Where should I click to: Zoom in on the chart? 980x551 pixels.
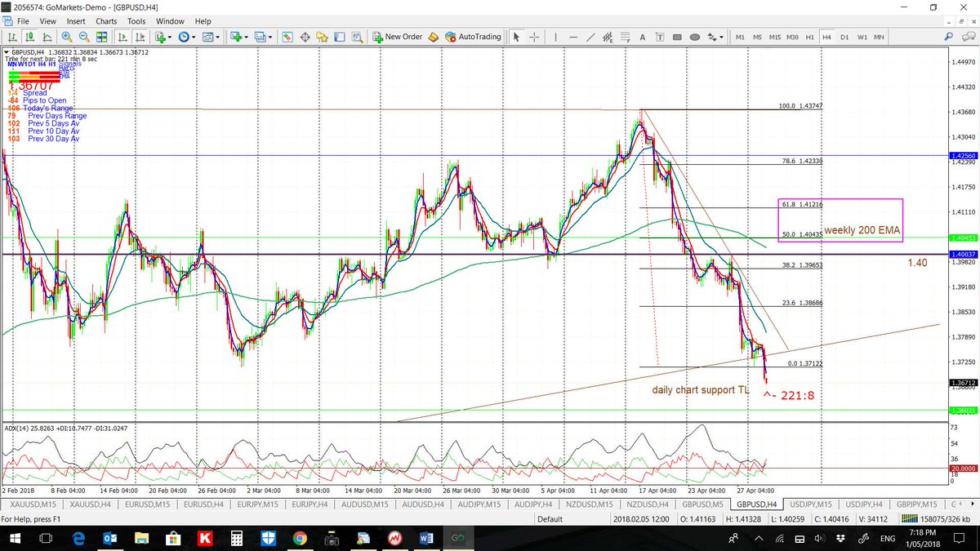[66, 37]
